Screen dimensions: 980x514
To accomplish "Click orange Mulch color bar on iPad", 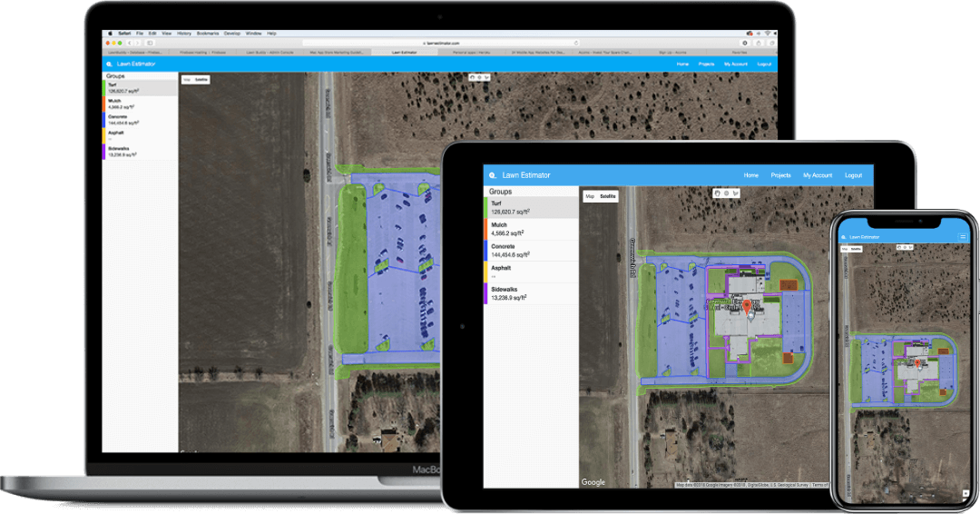I will click(485, 229).
